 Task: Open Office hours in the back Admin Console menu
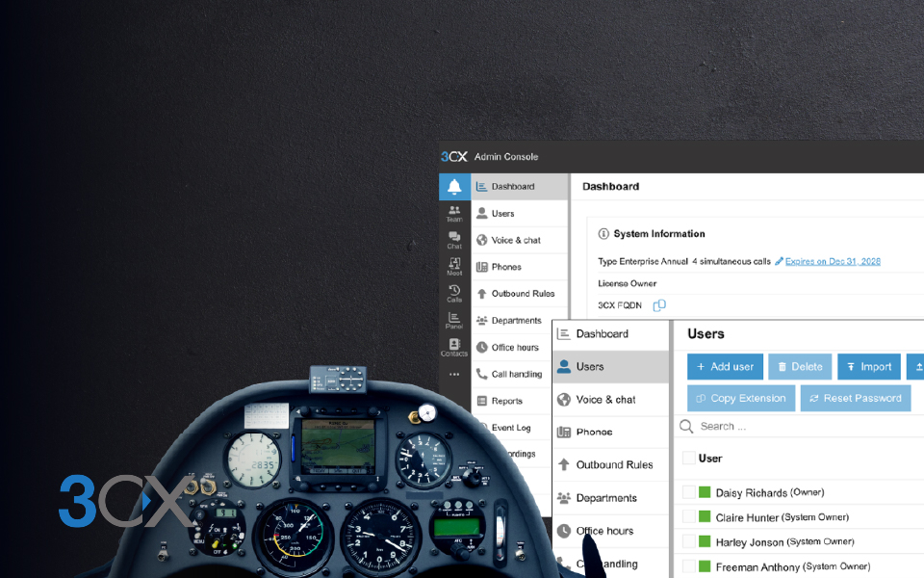tap(513, 348)
